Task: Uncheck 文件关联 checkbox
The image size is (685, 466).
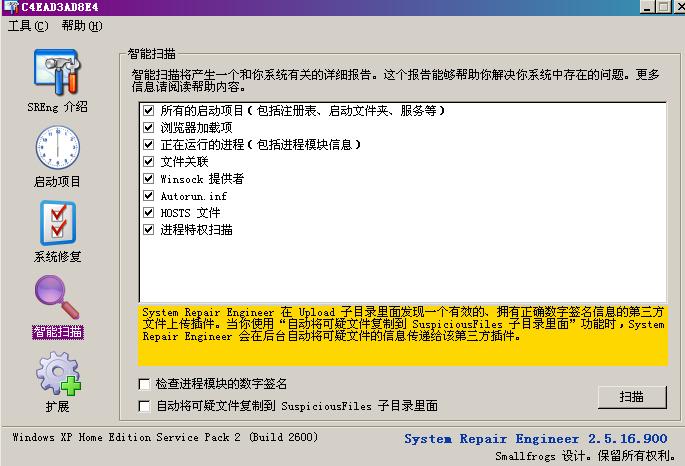Action: pyautogui.click(x=149, y=162)
